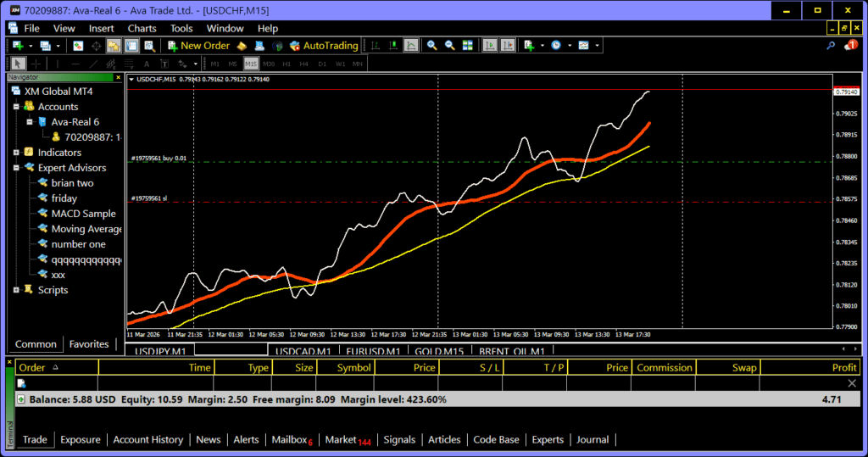Toggle the Data Window crosshair-target icon
868x457 pixels.
[96, 46]
